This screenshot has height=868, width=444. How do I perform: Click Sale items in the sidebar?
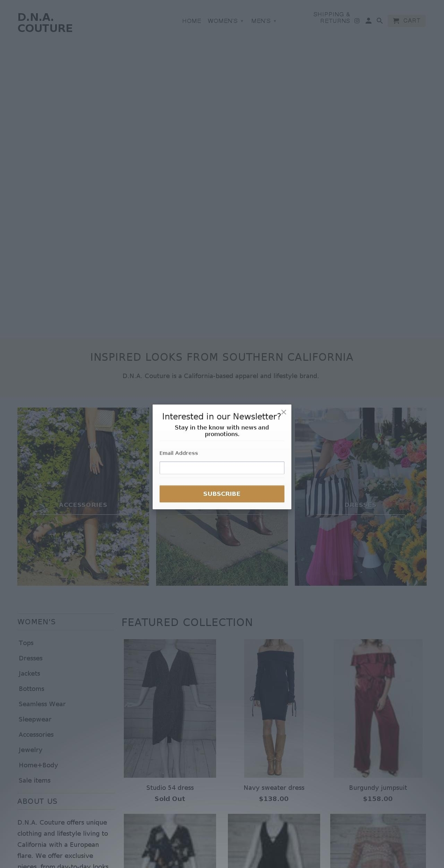34,780
